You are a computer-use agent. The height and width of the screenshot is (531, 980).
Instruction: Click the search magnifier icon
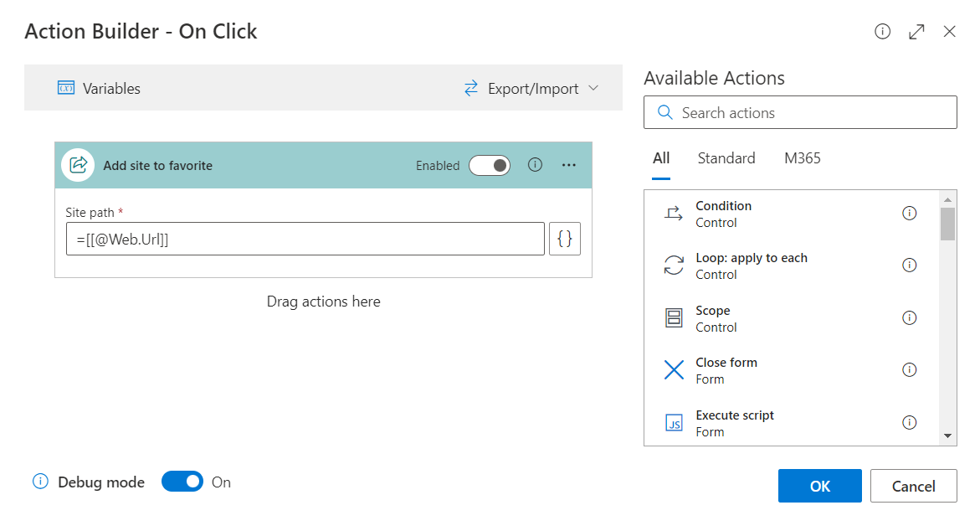point(665,112)
